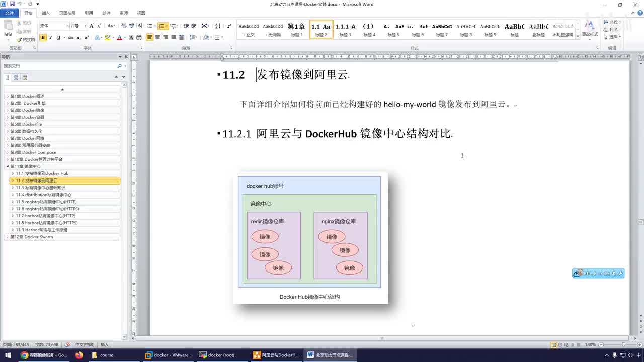Click the multilevel list icon
The width and height of the screenshot is (644, 362).
(174, 26)
